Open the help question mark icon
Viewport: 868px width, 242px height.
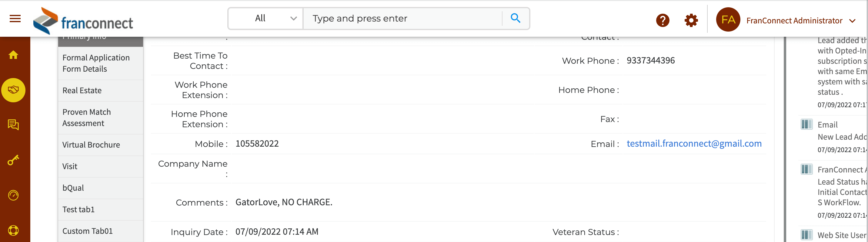pos(663,21)
